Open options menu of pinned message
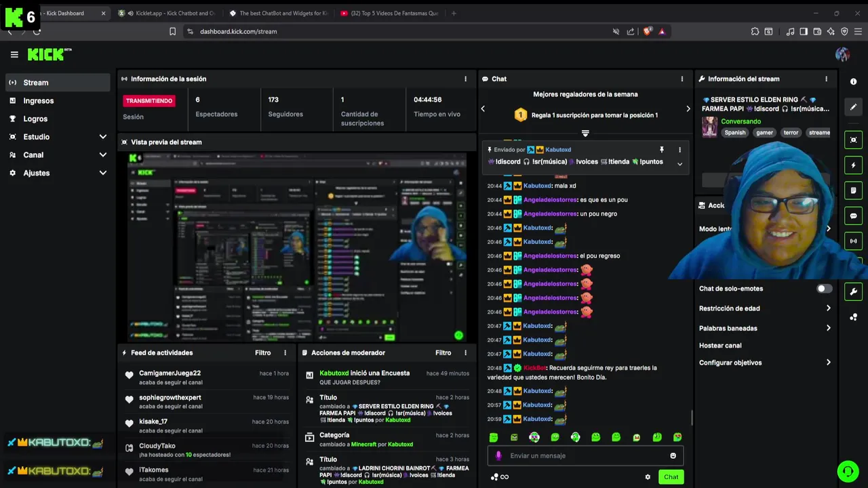 click(679, 150)
